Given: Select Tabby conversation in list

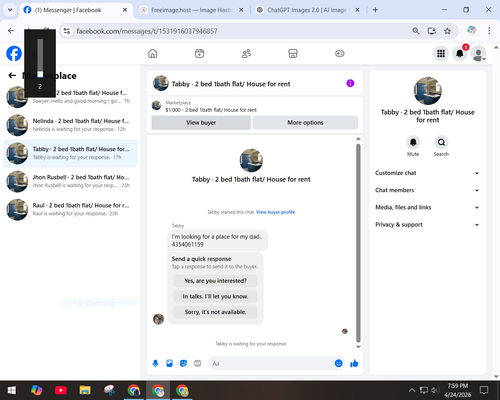Looking at the screenshot, I should [x=70, y=153].
